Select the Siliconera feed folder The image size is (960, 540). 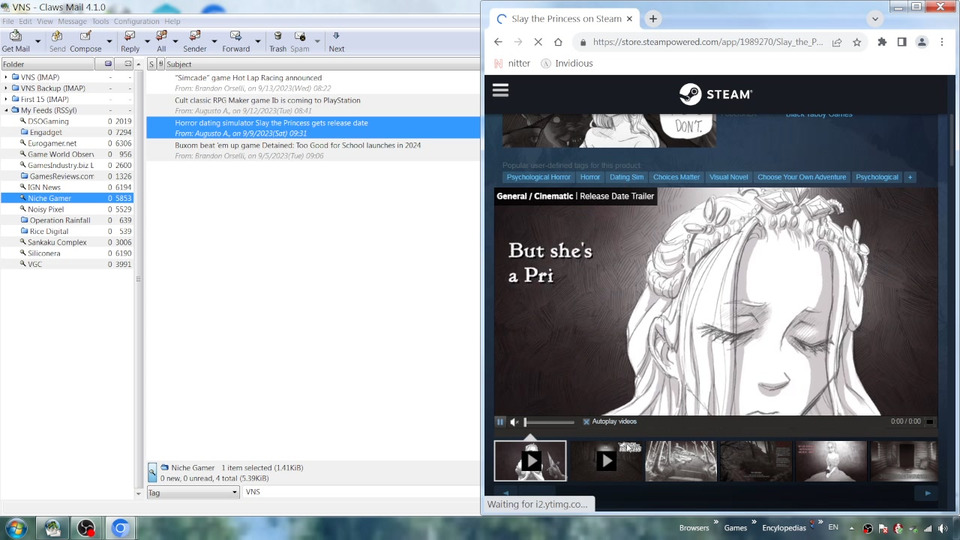point(43,253)
